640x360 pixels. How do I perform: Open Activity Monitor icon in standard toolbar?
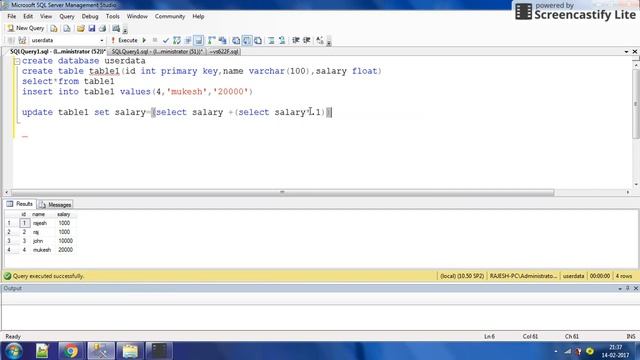[x=116, y=28]
